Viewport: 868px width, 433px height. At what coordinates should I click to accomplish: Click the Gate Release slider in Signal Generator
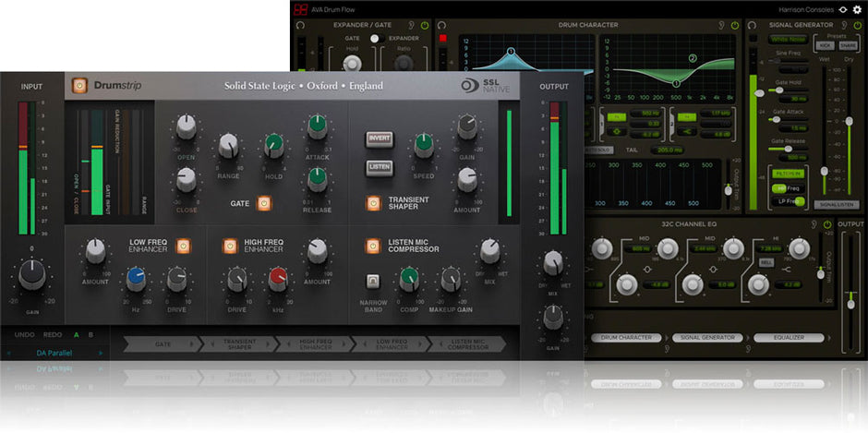point(787,149)
